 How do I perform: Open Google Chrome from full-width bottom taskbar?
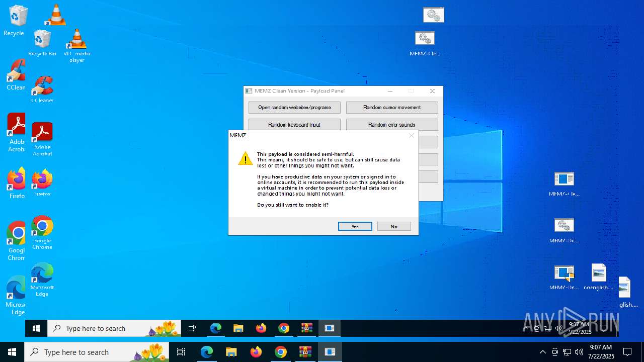pos(281,352)
